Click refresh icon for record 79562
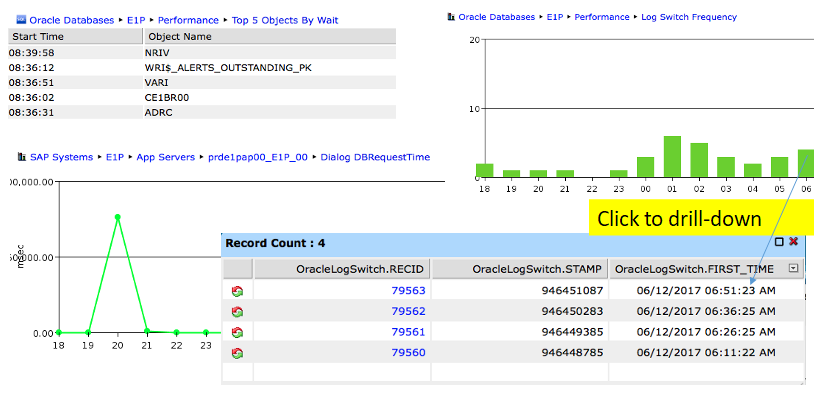 237,312
